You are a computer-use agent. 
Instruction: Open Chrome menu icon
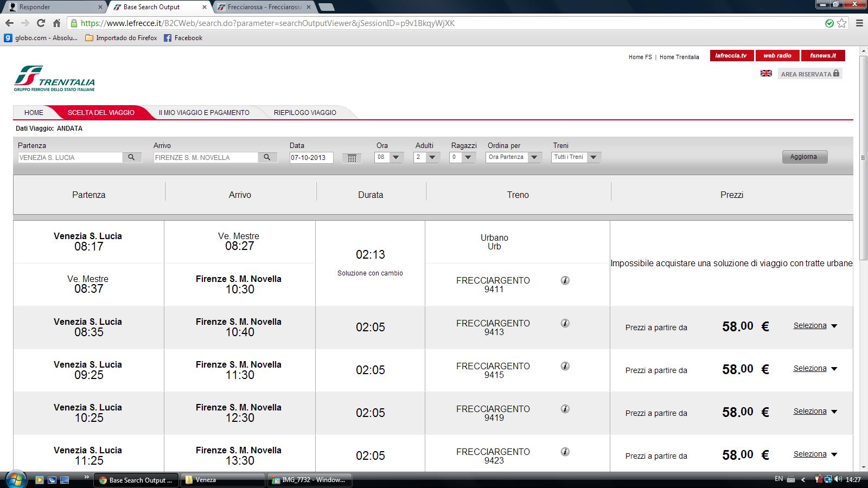pos(859,23)
